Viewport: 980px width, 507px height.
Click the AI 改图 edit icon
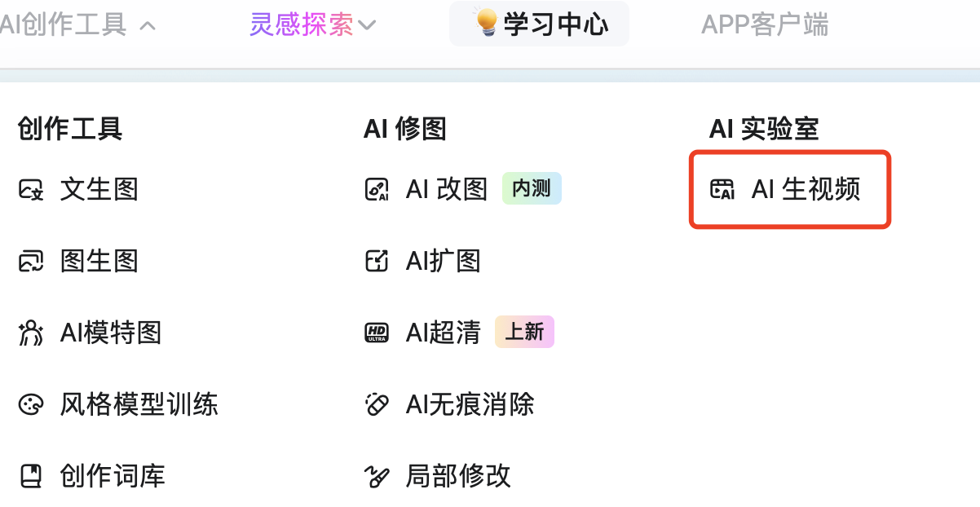[376, 190]
